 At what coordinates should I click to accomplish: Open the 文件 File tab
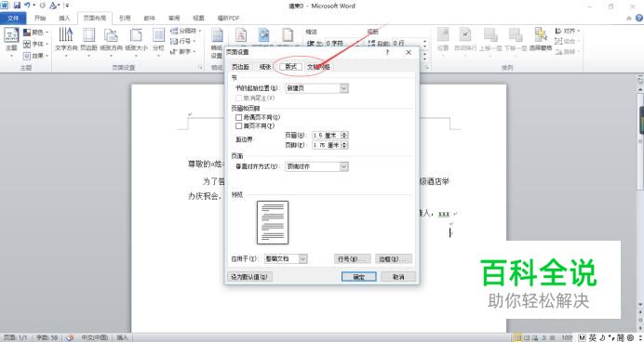[x=13, y=18]
